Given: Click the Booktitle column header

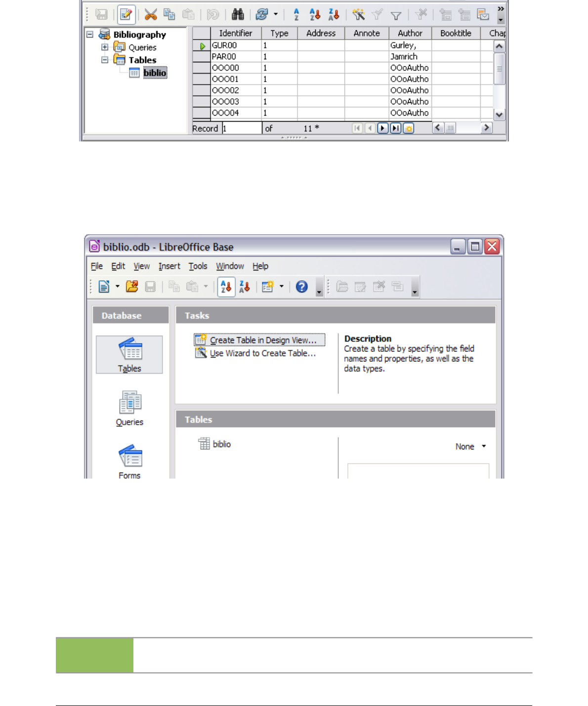Looking at the screenshot, I should [456, 33].
